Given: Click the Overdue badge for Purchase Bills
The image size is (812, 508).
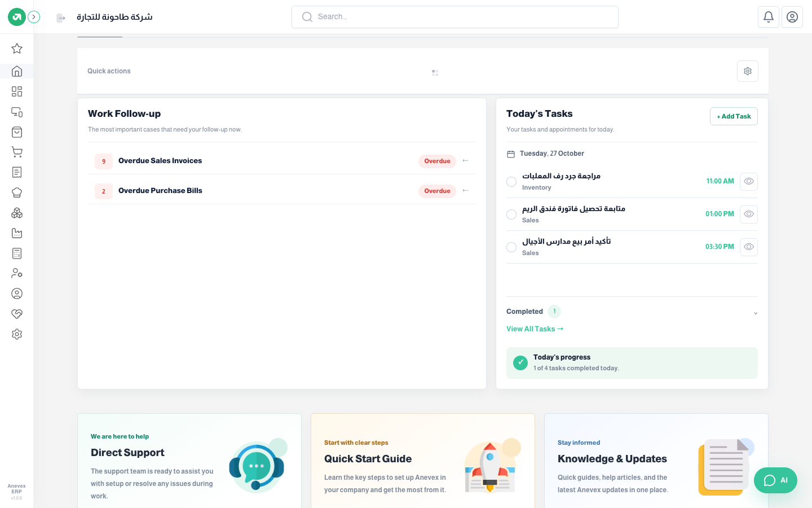Looking at the screenshot, I should (x=437, y=191).
